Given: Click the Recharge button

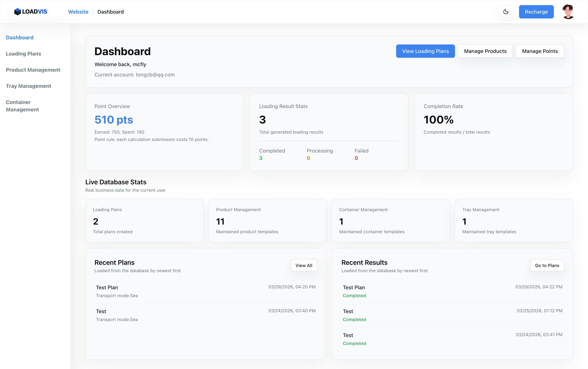Looking at the screenshot, I should (536, 12).
